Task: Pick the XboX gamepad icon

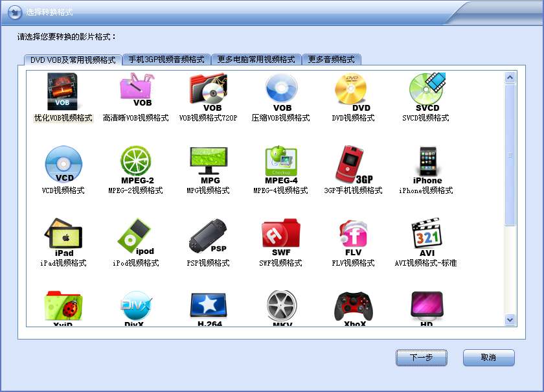Action: (354, 308)
